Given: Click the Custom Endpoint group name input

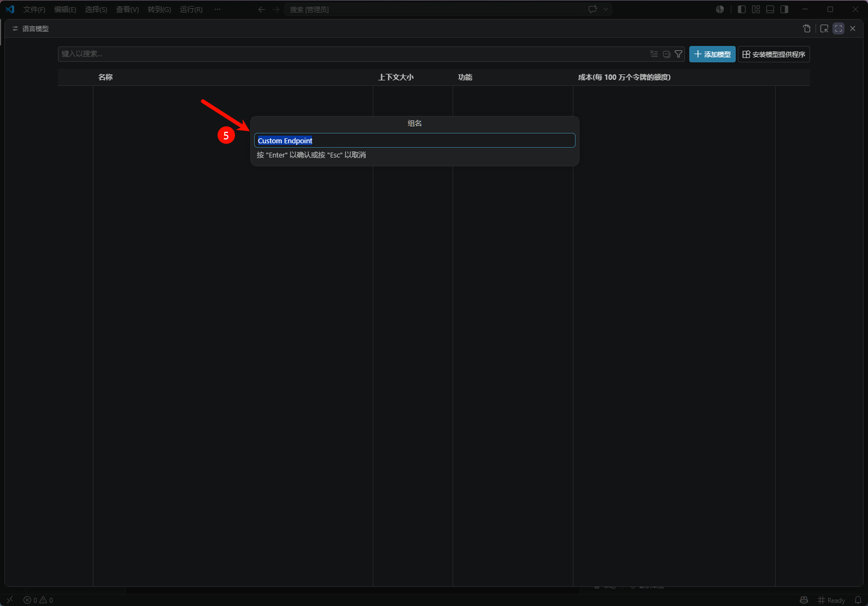Looking at the screenshot, I should point(415,141).
